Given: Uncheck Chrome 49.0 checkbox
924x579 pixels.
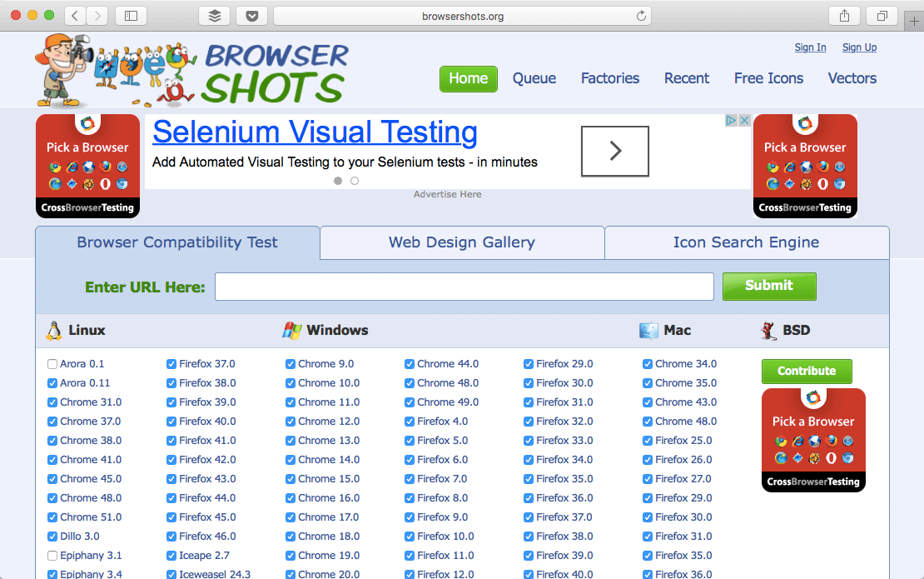Looking at the screenshot, I should (410, 402).
